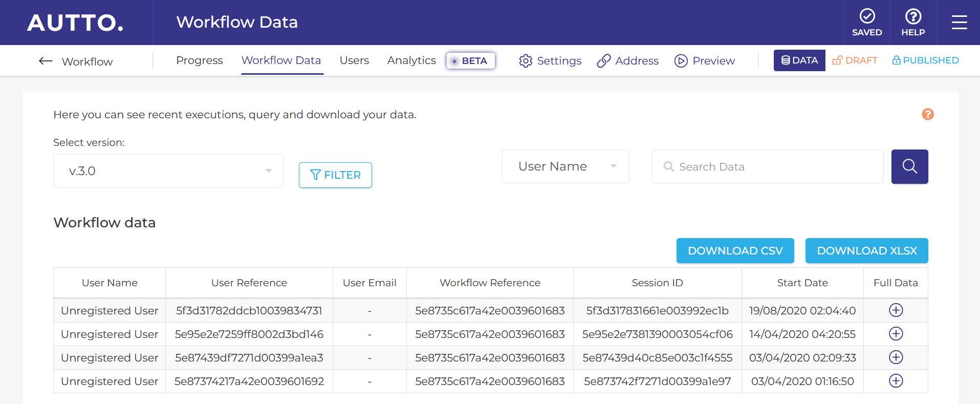The height and width of the screenshot is (404, 980).
Task: Switch to PUBLISHED mode
Action: point(925,60)
